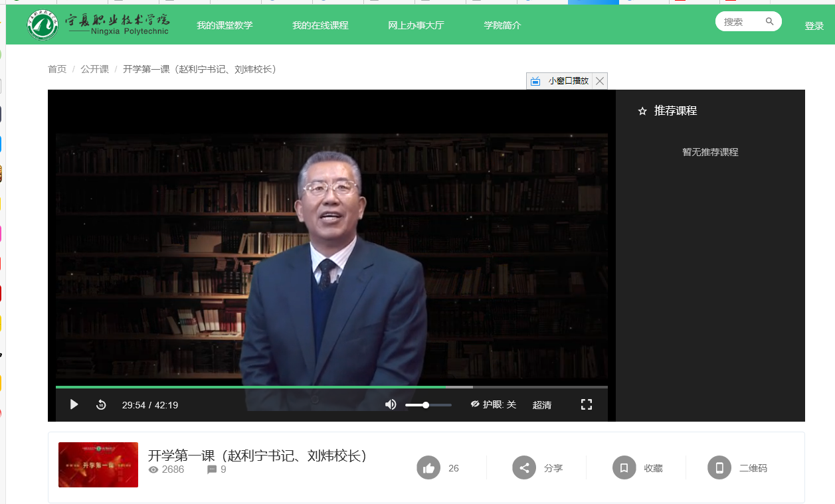
Task: Click the like count 26
Action: (x=454, y=468)
